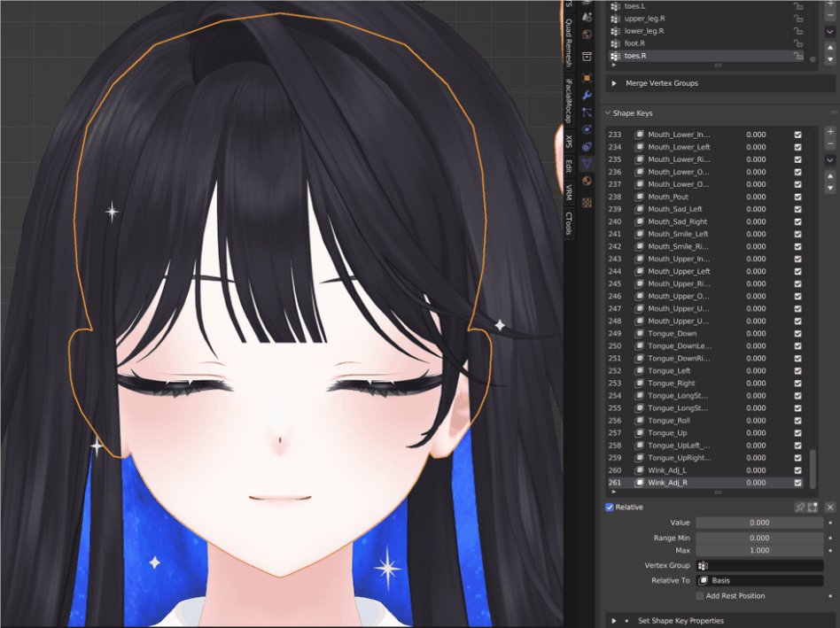Open the Object properties orange square tab
This screenshot has width=840, height=628.
coord(587,78)
